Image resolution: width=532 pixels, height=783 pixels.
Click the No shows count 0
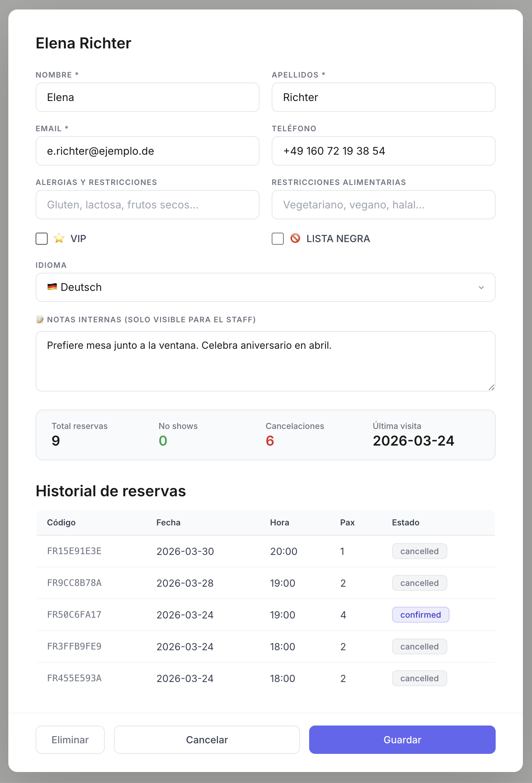(x=163, y=441)
